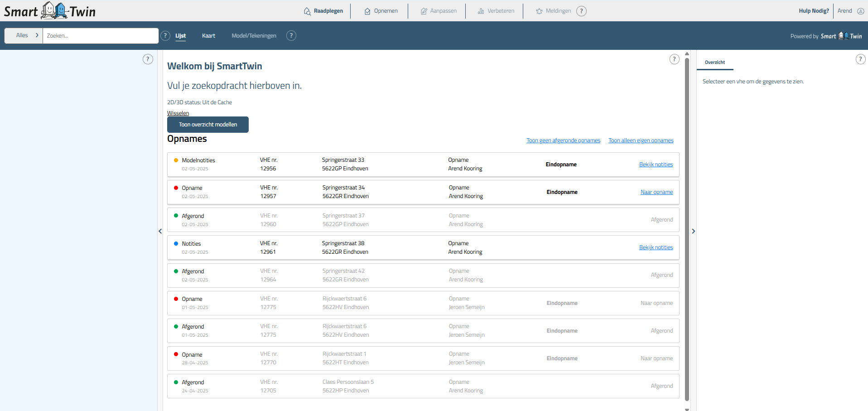
Task: Click the vertical scrollbar of opnames list
Action: coord(687,227)
